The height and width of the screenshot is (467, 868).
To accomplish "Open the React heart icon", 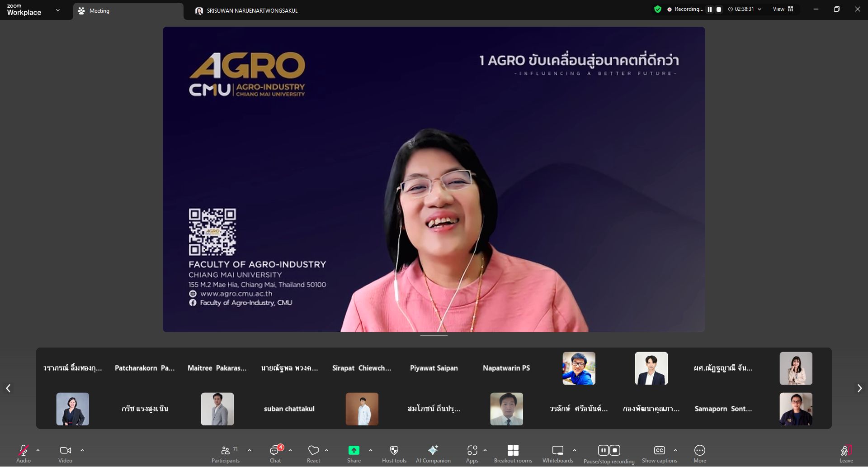I will click(313, 450).
